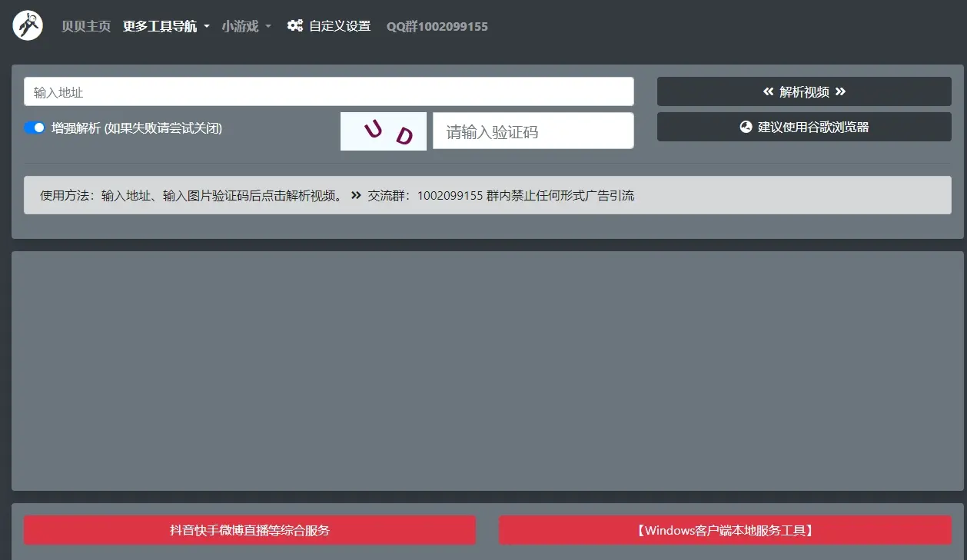Click the Windows客户端本地服务工具 button
The width and height of the screenshot is (967, 560).
click(x=725, y=529)
